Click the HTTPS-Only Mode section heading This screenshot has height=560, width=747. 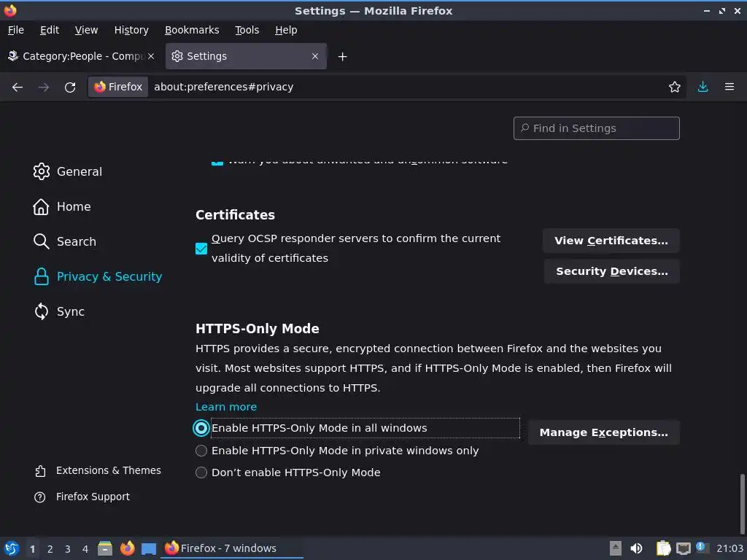[258, 329]
